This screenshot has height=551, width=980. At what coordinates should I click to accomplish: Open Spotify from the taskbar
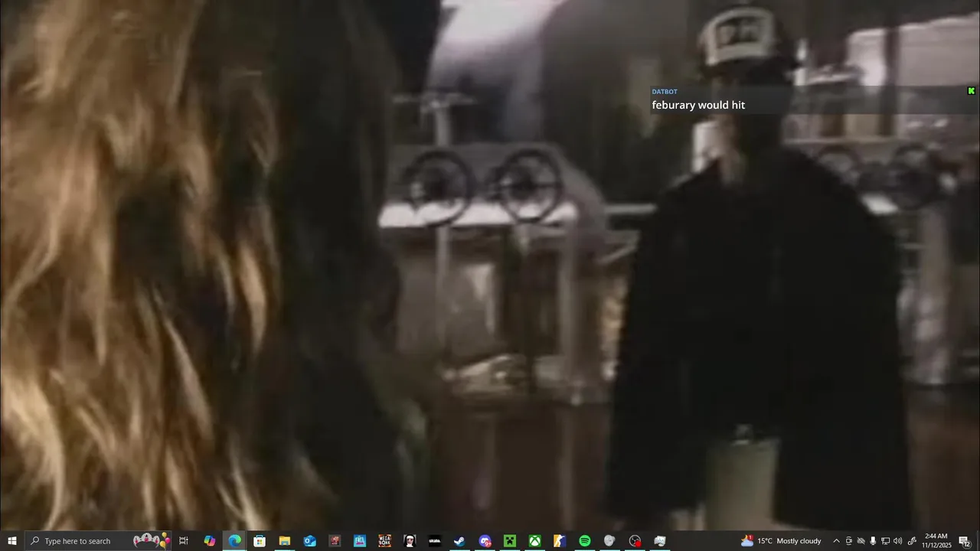click(585, 541)
